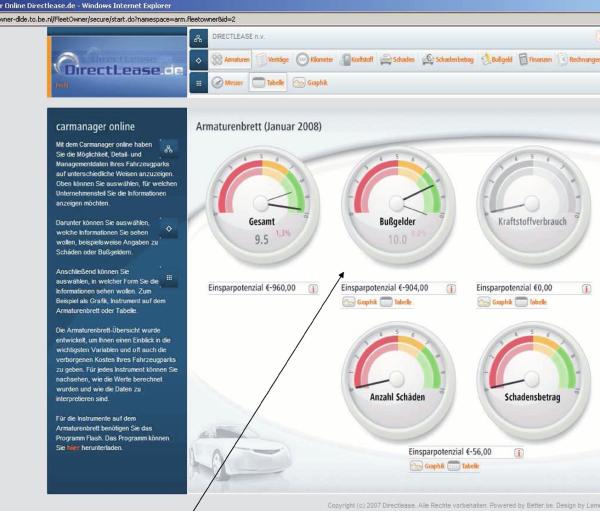
Task: Switch to Graphik view in toolbar
Action: 310,84
